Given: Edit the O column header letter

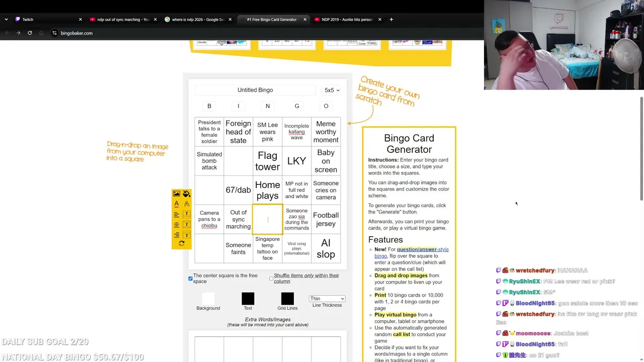Looking at the screenshot, I should [326, 106].
